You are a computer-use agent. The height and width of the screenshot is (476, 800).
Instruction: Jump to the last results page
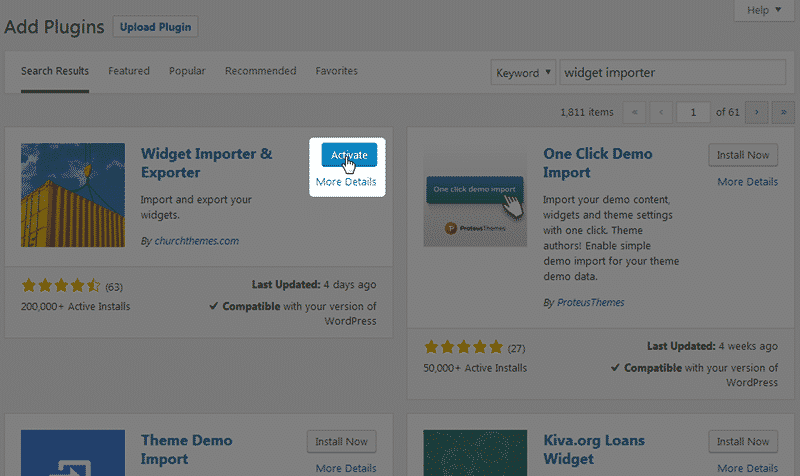pos(783,112)
